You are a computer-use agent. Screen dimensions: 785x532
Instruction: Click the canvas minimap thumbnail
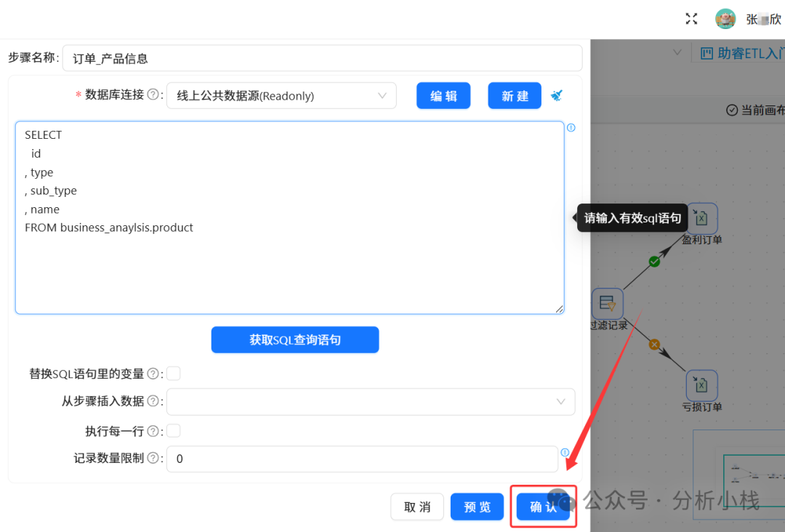tap(739, 475)
